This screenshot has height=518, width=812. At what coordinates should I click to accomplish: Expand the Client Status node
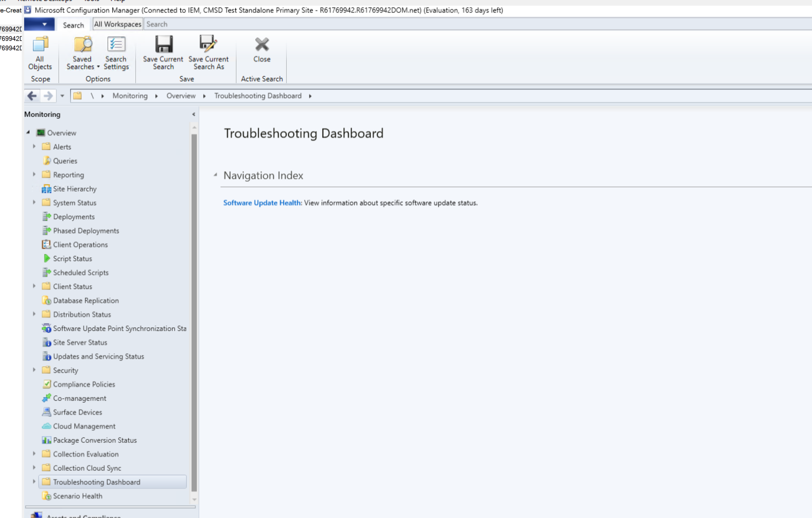[34, 286]
